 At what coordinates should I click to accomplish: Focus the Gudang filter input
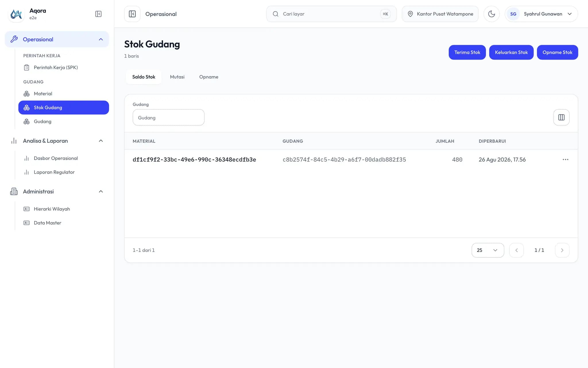click(x=169, y=118)
